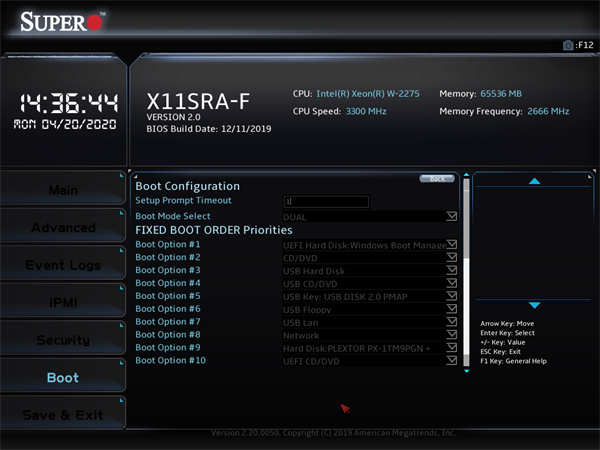Select the Boot Option #8 label

click(x=168, y=335)
